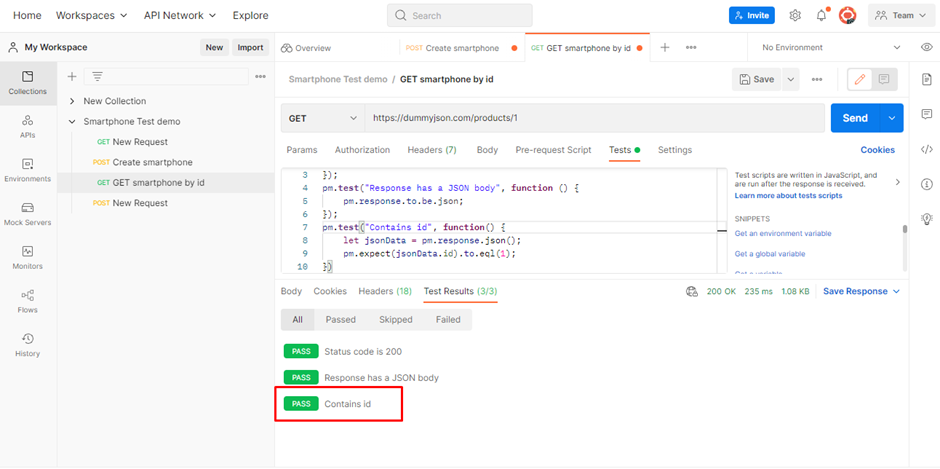Filter test results by Passed
Image resolution: width=940 pixels, height=469 pixels.
[341, 320]
